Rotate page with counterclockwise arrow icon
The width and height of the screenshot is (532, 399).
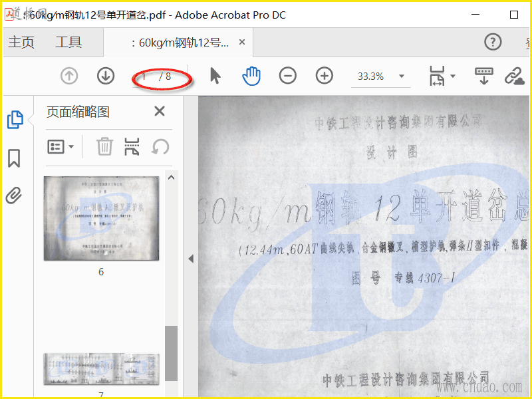[x=160, y=147]
